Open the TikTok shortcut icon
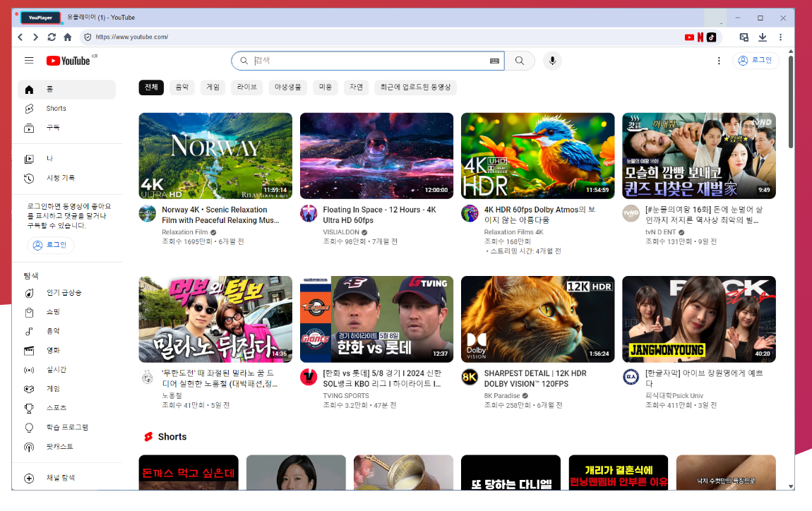This screenshot has width=812, height=511. tap(711, 37)
